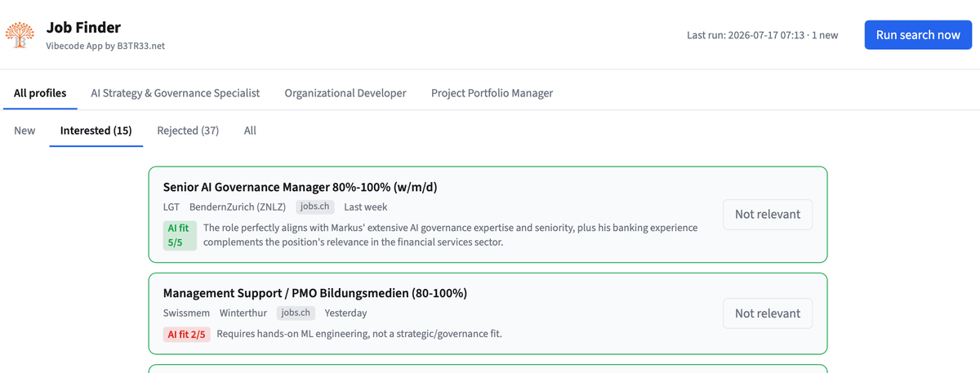Mark Management Support PMO job not relevant

(768, 313)
